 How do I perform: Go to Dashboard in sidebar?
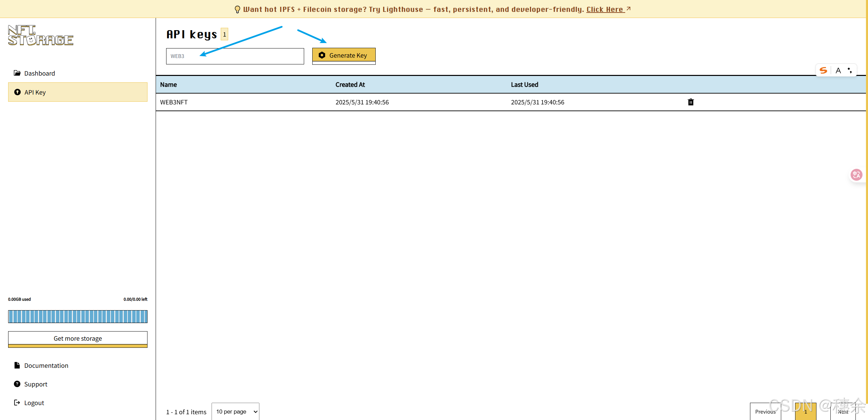[39, 73]
